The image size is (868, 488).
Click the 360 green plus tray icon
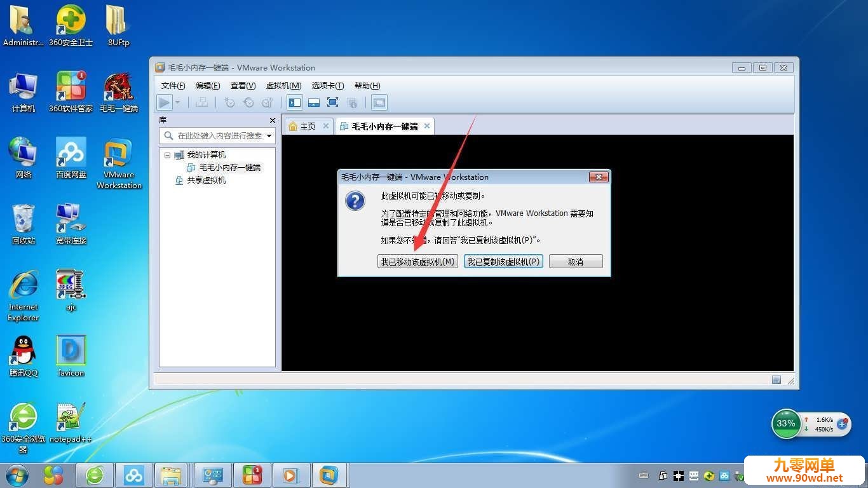[710, 476]
